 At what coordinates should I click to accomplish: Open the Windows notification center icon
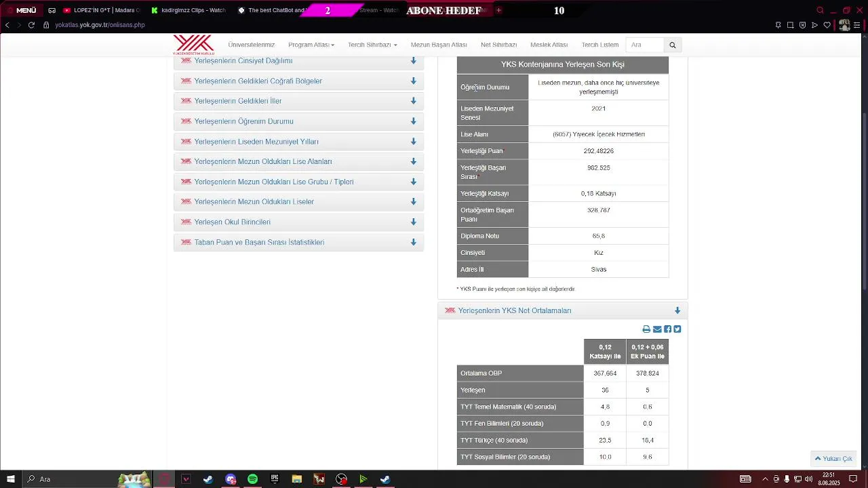[854, 479]
